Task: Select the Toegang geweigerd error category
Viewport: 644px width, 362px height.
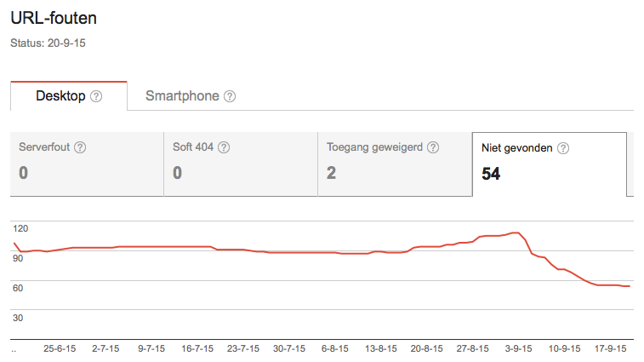Action: click(394, 164)
